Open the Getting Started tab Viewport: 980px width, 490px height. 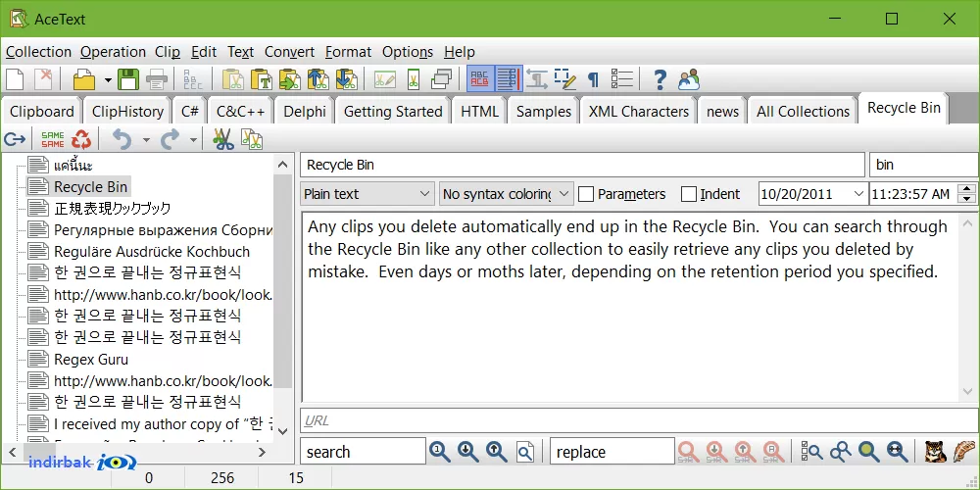(393, 112)
